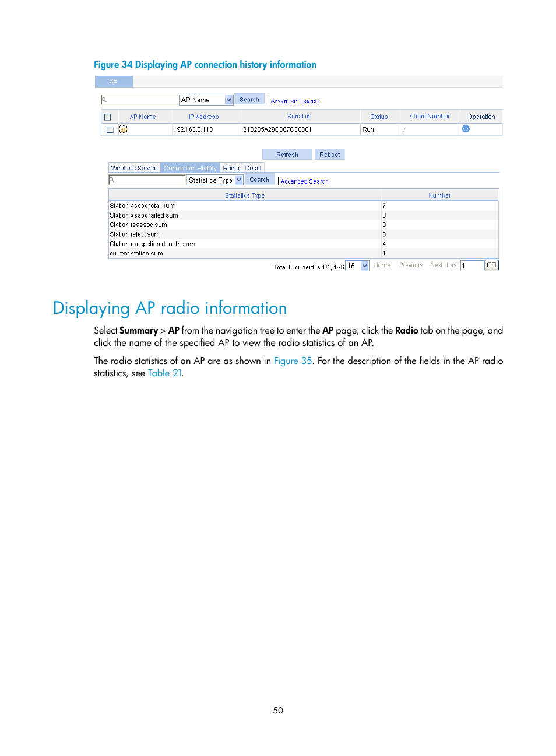Viewport: 556px width, 756px height.
Task: Open the rows-per-page dropdown showing 15
Action: [365, 265]
